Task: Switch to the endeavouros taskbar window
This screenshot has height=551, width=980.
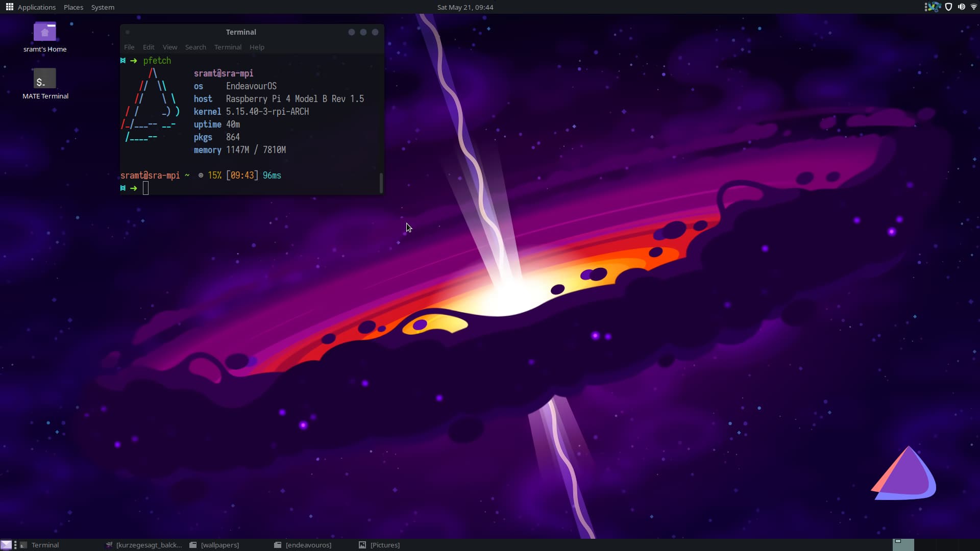Action: click(x=308, y=545)
